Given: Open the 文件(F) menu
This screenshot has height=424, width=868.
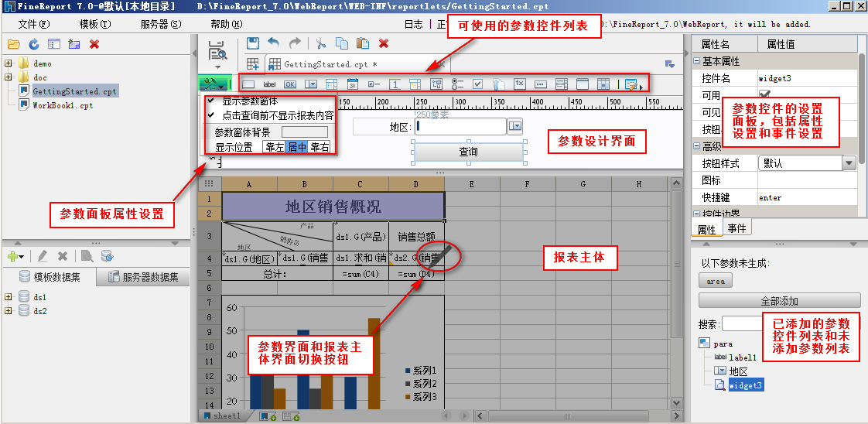Looking at the screenshot, I should point(34,24).
